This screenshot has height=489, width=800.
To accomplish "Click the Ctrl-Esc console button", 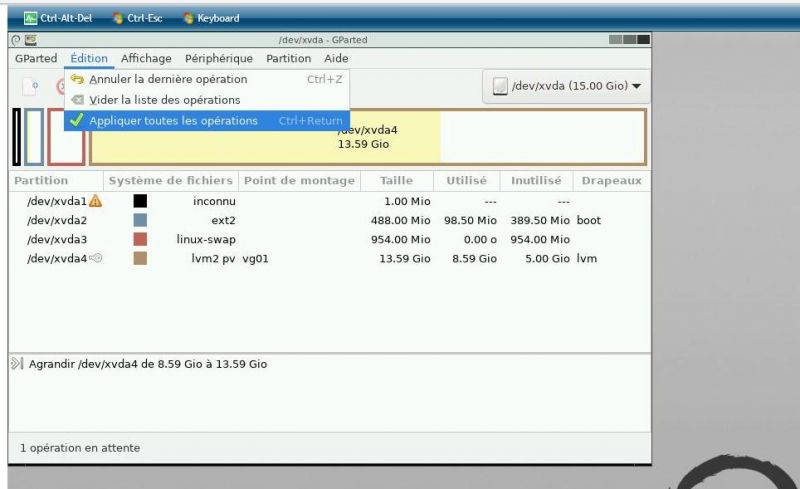I will [x=137, y=18].
